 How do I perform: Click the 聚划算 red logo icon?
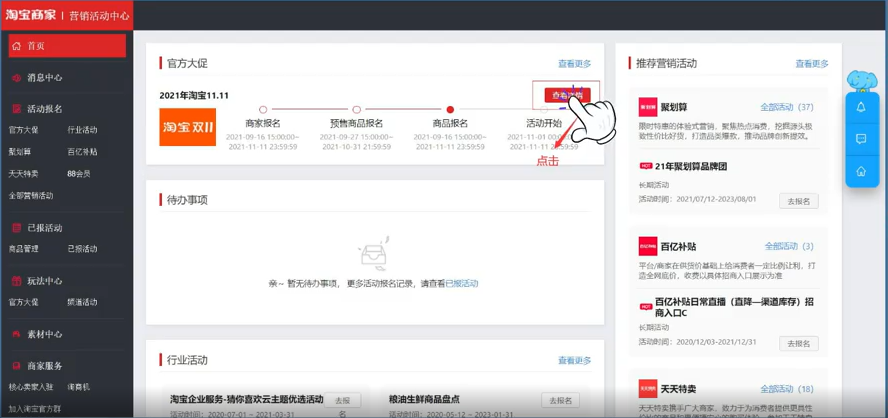pyautogui.click(x=647, y=107)
